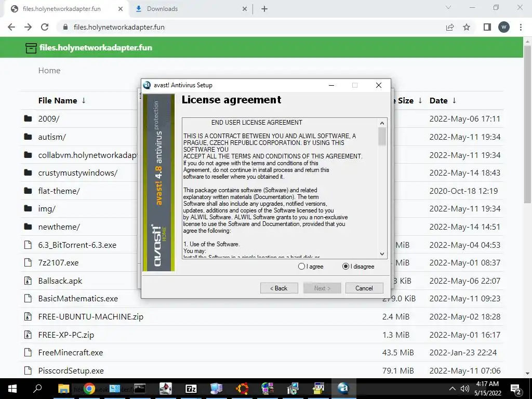The width and height of the screenshot is (532, 399).
Task: Open Windows Start menu
Action: [12, 389]
